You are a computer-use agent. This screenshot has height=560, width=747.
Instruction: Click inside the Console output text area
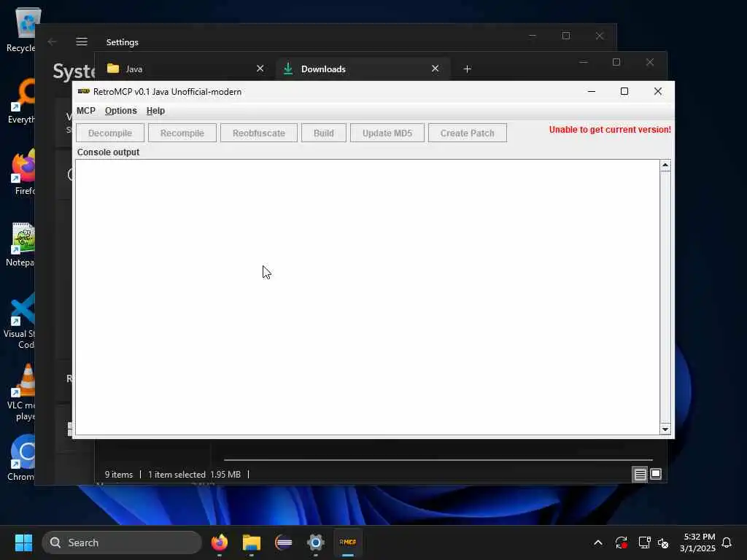tap(368, 297)
